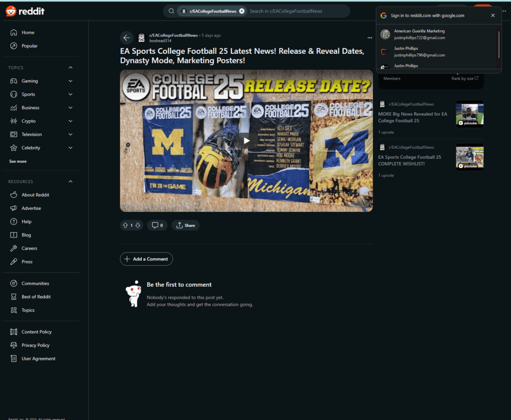Play the College Football 25 video
This screenshot has height=420, width=511.
click(247, 141)
